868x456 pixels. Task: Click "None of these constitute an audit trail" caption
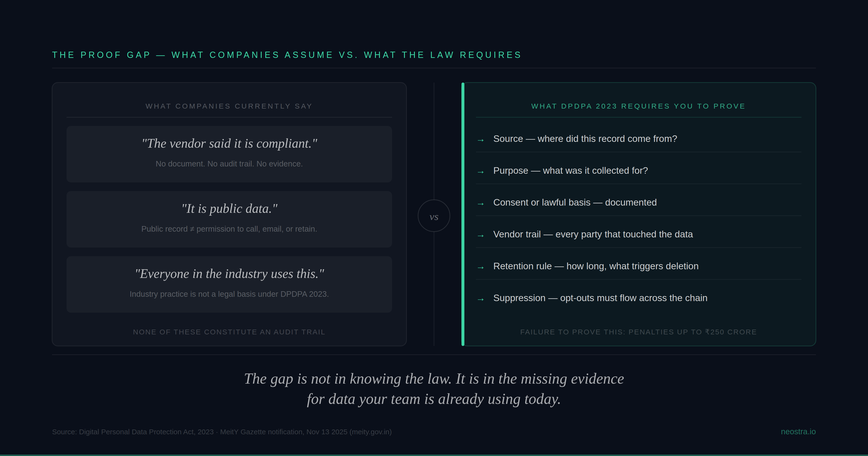click(229, 332)
